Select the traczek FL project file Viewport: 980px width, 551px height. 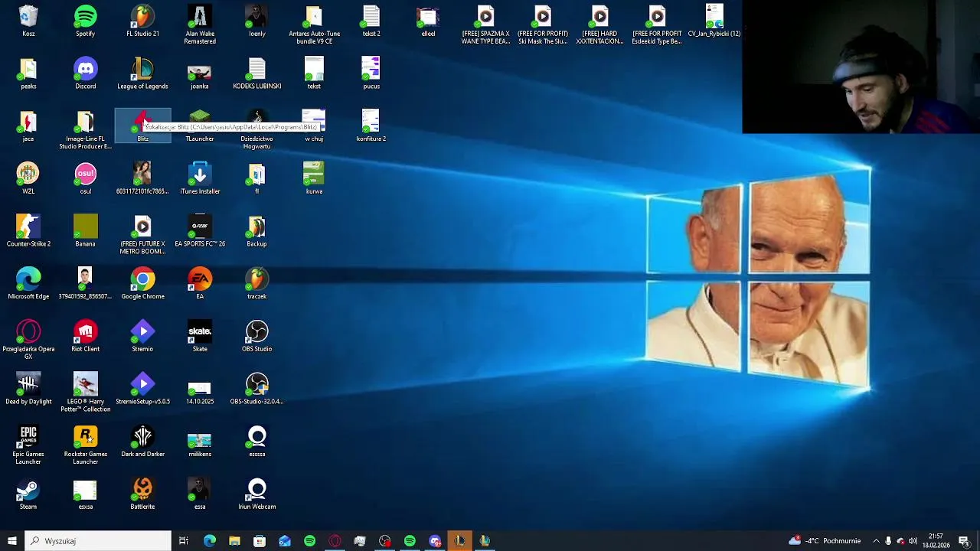coord(256,284)
